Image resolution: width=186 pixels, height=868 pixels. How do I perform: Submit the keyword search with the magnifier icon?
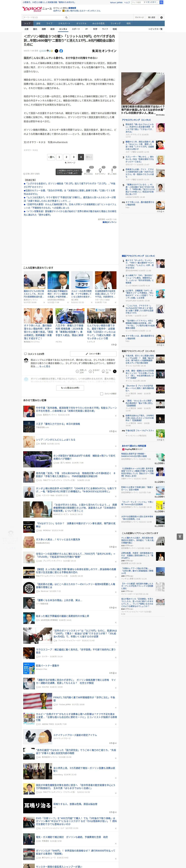[x=66, y=18]
